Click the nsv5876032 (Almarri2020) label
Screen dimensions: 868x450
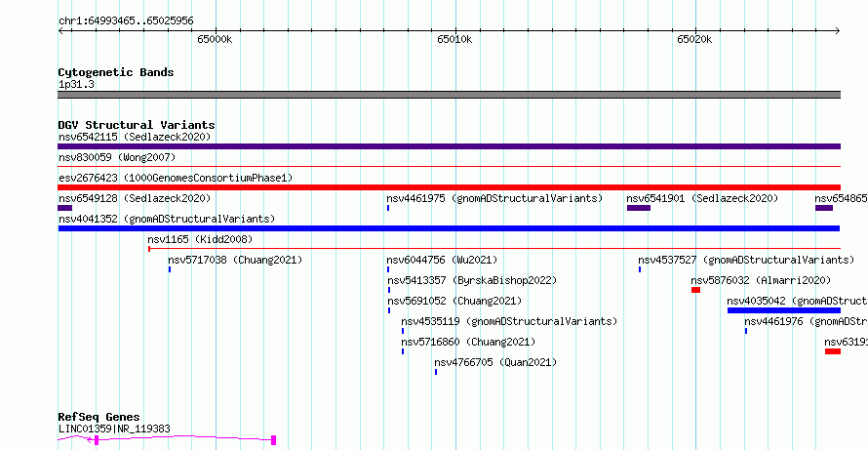(x=761, y=280)
